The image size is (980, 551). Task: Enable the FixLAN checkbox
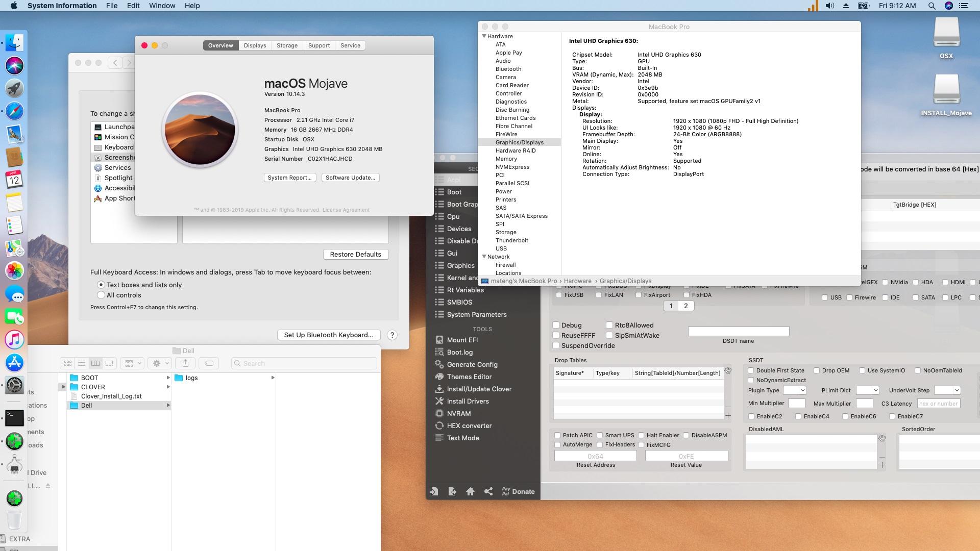tap(599, 295)
